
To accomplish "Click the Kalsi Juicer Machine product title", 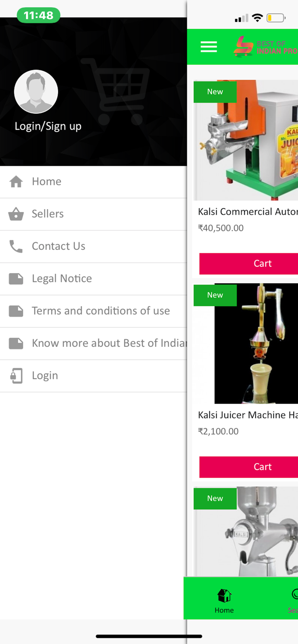I will click(x=248, y=415).
